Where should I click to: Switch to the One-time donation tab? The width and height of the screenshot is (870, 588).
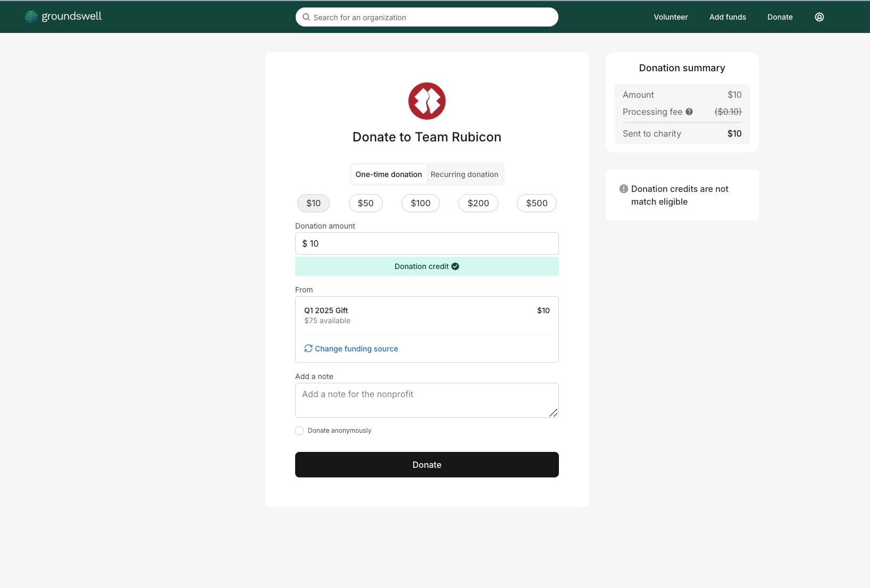tap(389, 174)
